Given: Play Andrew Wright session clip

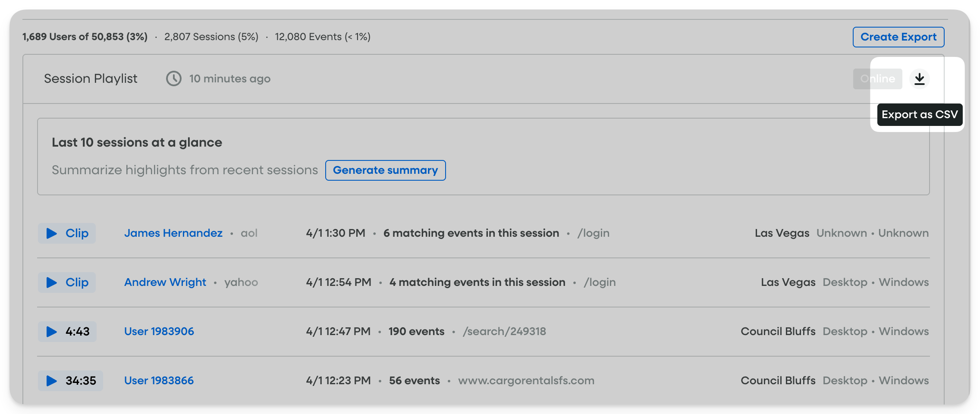Looking at the screenshot, I should [67, 282].
